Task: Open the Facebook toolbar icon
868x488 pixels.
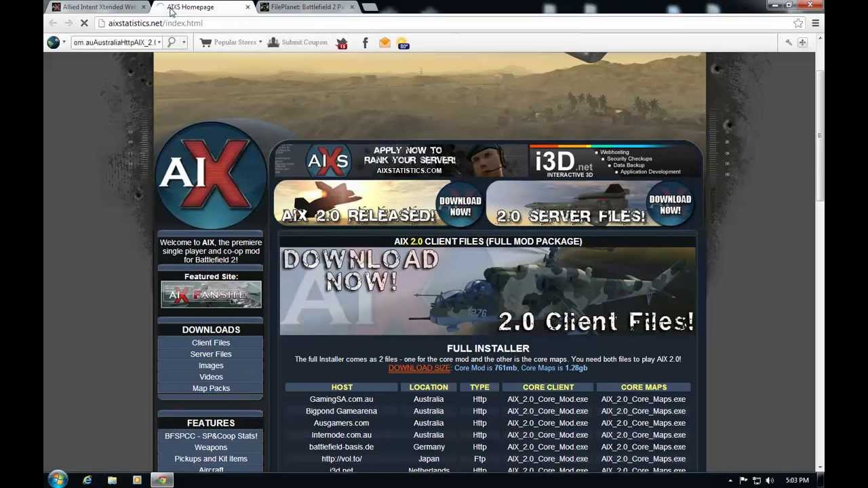Action: (x=365, y=43)
